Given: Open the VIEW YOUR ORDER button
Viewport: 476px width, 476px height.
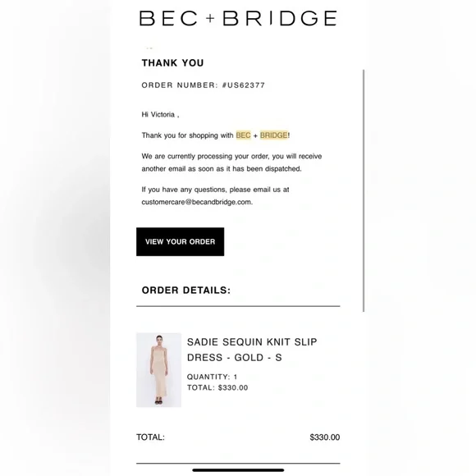Looking at the screenshot, I should pyautogui.click(x=180, y=241).
